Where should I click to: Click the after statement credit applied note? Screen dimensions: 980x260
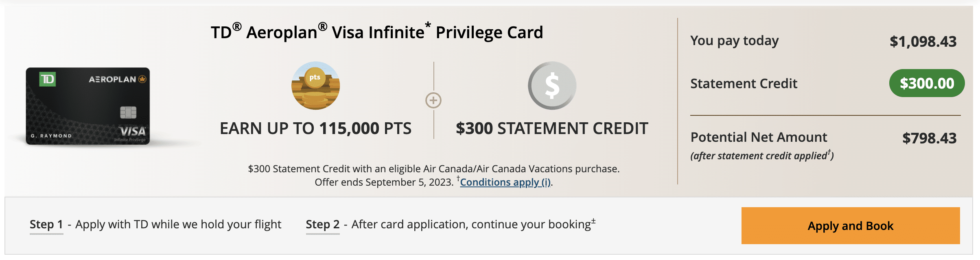click(762, 156)
